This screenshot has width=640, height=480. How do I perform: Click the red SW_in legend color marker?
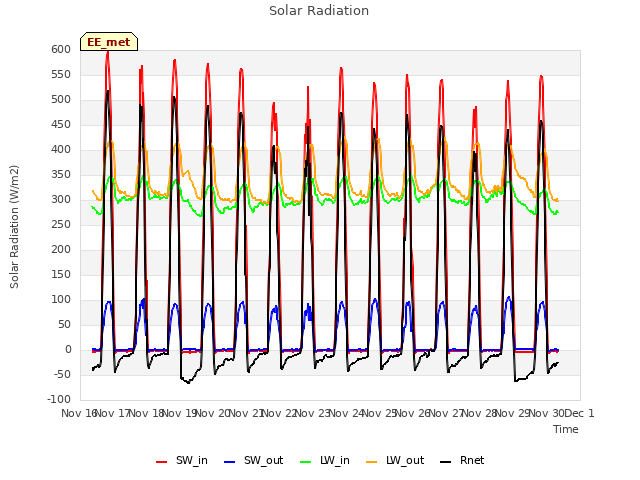pyautogui.click(x=162, y=462)
